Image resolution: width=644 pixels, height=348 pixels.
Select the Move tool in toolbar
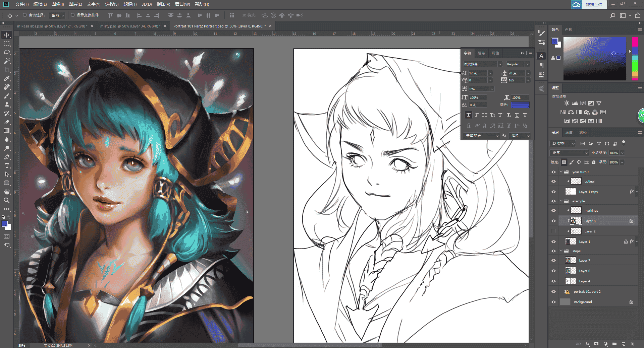(x=7, y=35)
